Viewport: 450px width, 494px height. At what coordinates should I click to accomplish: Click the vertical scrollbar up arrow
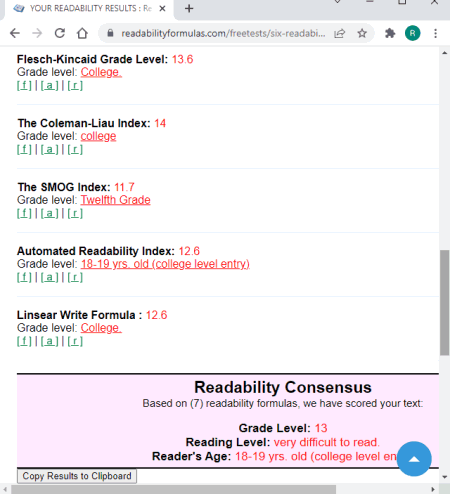tap(444, 53)
